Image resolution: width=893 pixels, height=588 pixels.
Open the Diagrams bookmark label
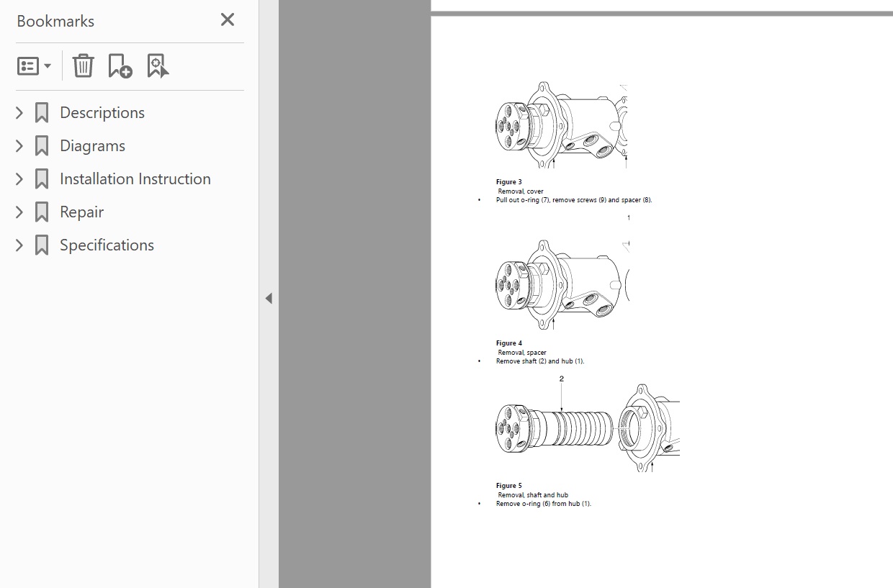coord(92,146)
